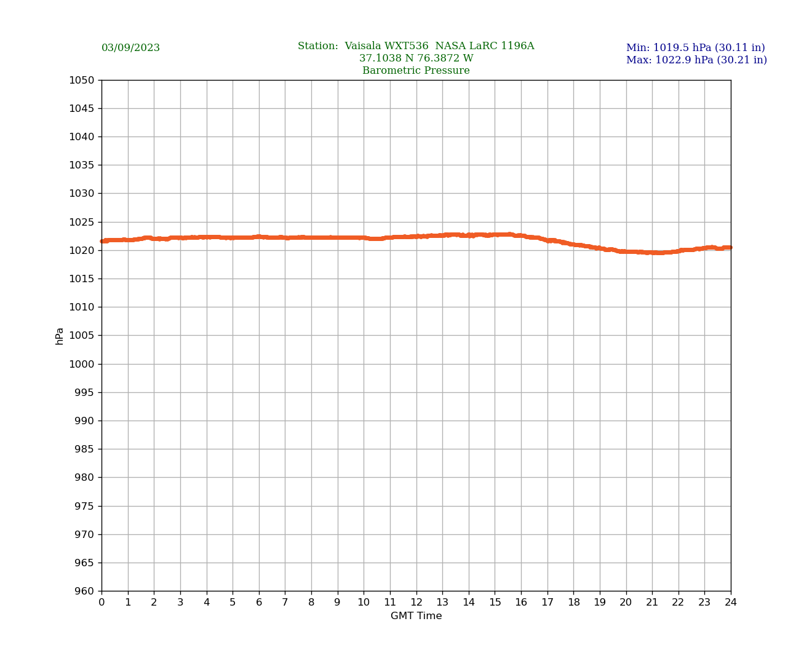Select the 1025 y-axis tick label
This screenshot has height=664, width=812.
81,222
